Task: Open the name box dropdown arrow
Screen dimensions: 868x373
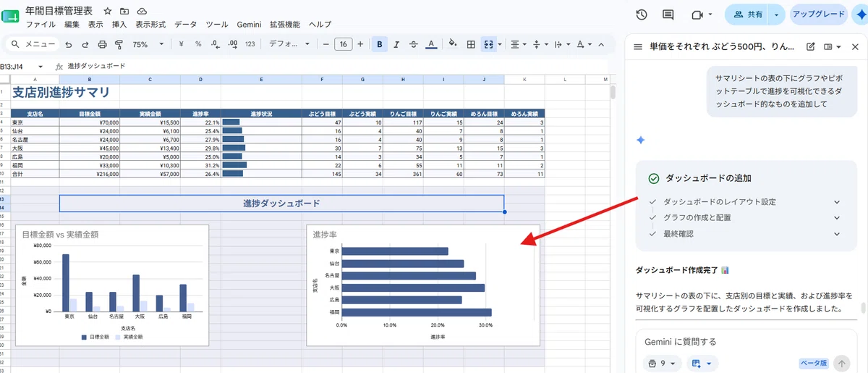Action: (41, 66)
